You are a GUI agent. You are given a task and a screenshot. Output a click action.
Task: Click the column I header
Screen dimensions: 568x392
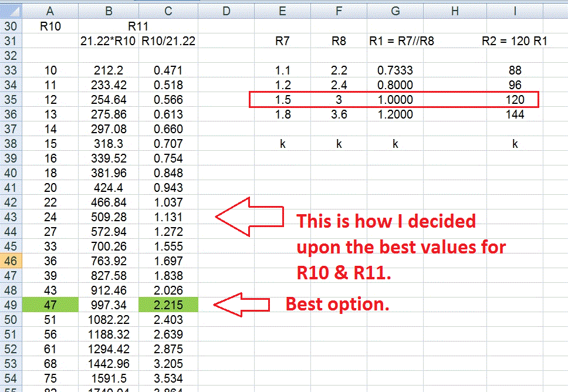tap(515, 11)
